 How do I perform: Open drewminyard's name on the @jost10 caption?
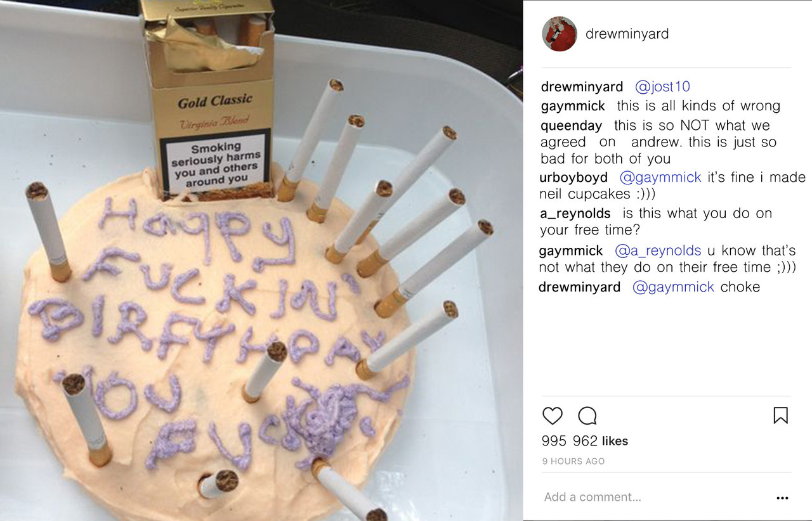point(582,87)
